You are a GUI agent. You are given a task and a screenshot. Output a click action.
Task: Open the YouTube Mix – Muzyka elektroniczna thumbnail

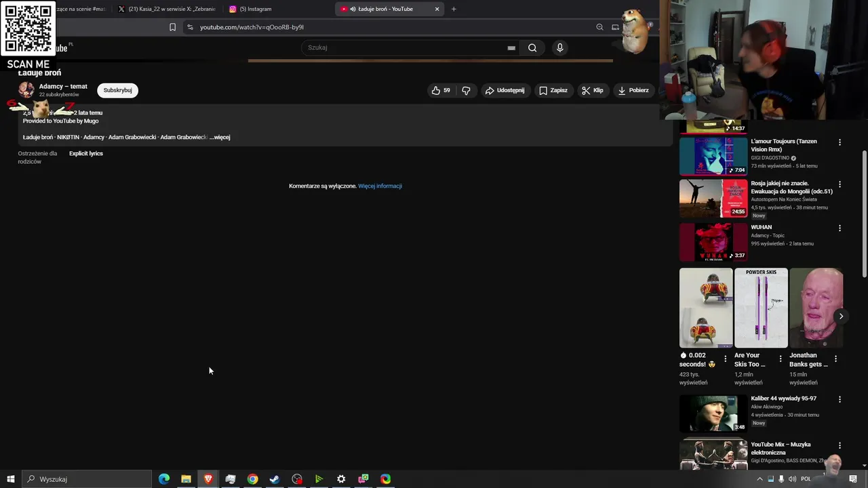click(713, 453)
